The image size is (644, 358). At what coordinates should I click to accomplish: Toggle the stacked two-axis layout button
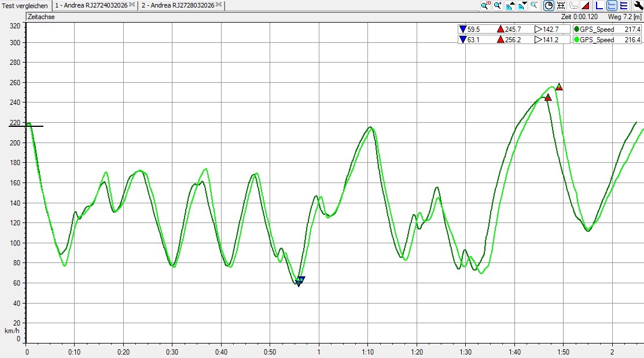pos(612,6)
